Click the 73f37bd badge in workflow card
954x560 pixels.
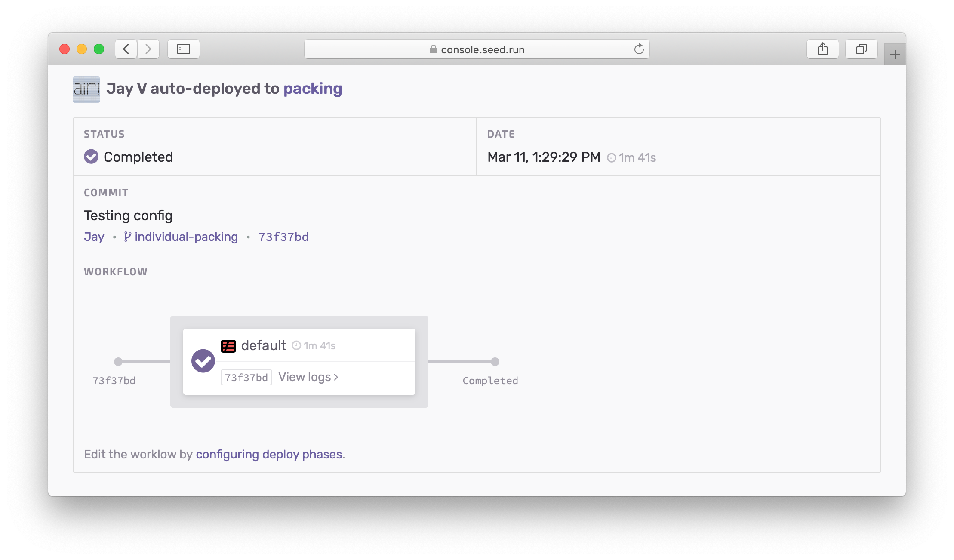(246, 377)
